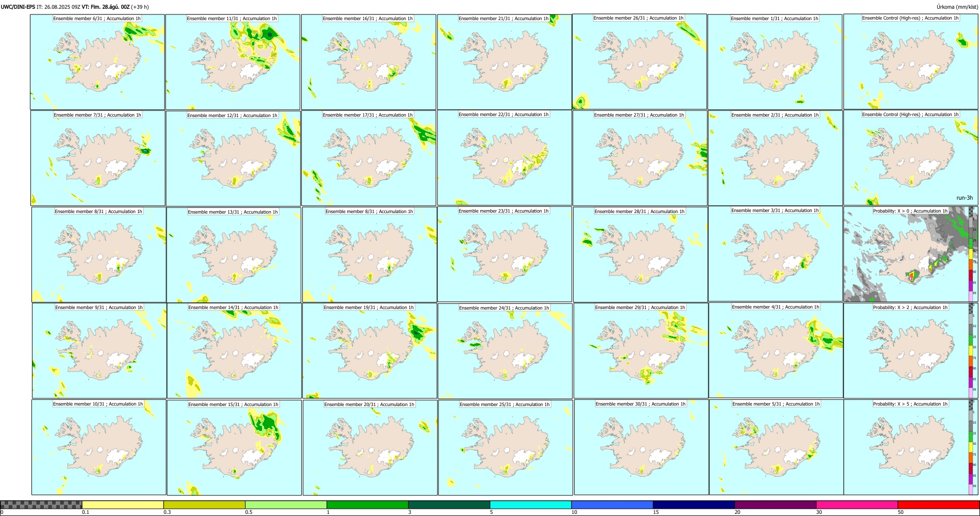
Task: Click the navy 15–20 legend swatch
Action: tap(694, 505)
